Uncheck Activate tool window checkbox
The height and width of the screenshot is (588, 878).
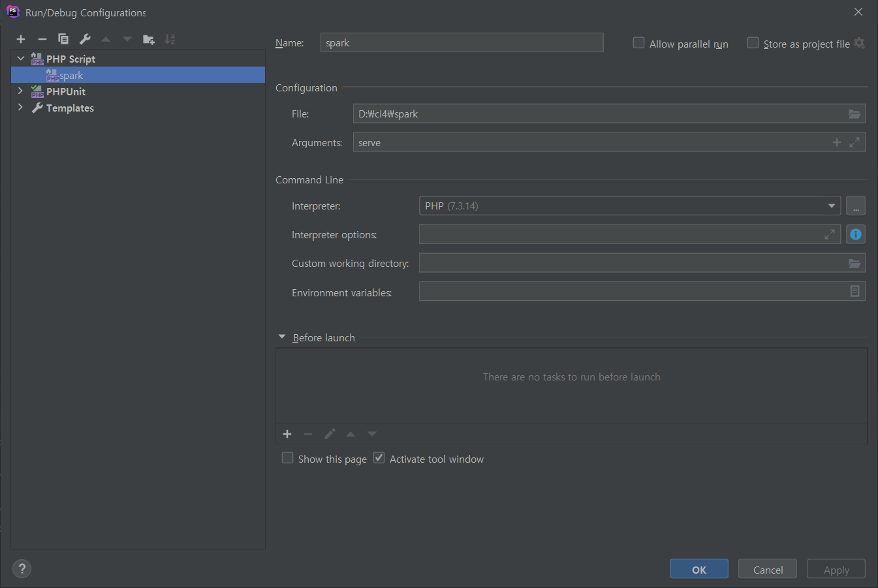[x=379, y=458]
